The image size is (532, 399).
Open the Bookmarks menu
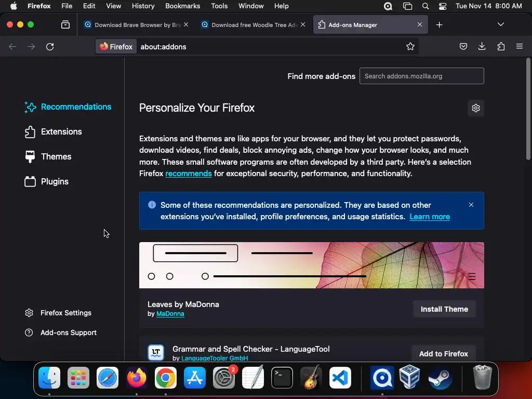click(182, 6)
